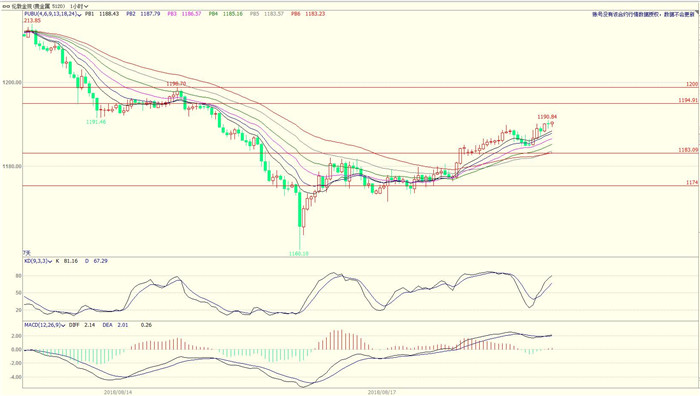This screenshot has height=396, width=700.
Task: Open the MACD(12,26,9) indicator dropdown arrow
Action: tap(63, 325)
